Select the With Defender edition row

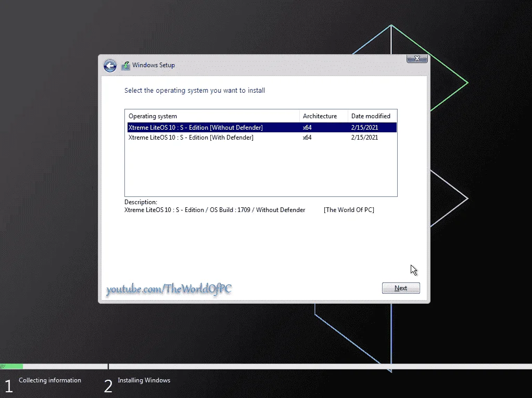(x=262, y=138)
